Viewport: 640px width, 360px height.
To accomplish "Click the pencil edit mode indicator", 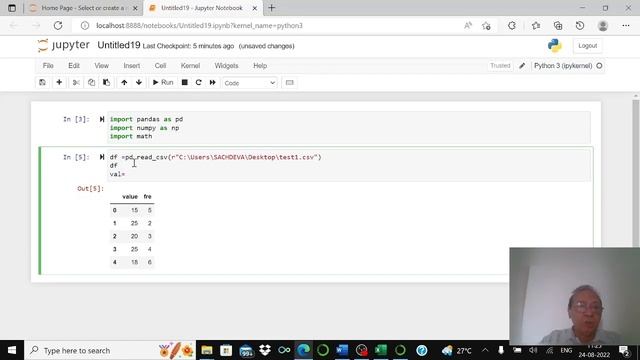I will pos(522,66).
